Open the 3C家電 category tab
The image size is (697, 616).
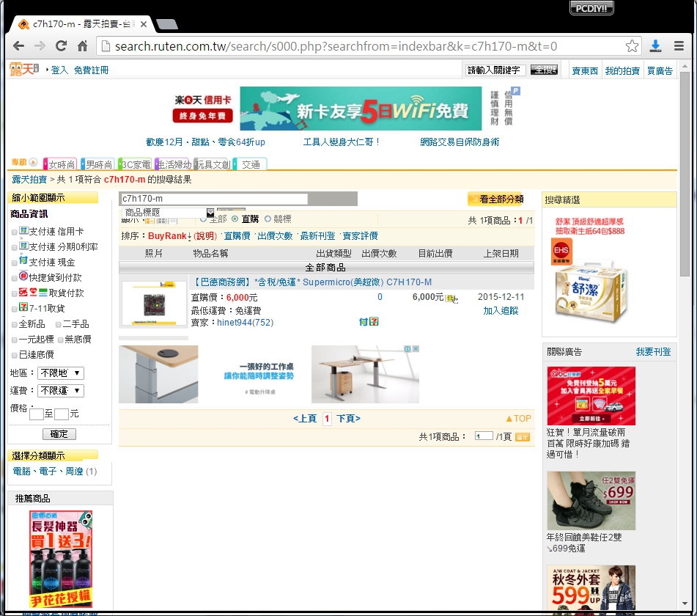[135, 164]
